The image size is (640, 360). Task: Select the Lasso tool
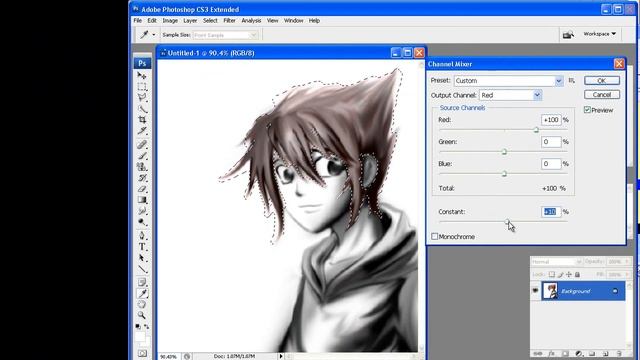tap(142, 98)
